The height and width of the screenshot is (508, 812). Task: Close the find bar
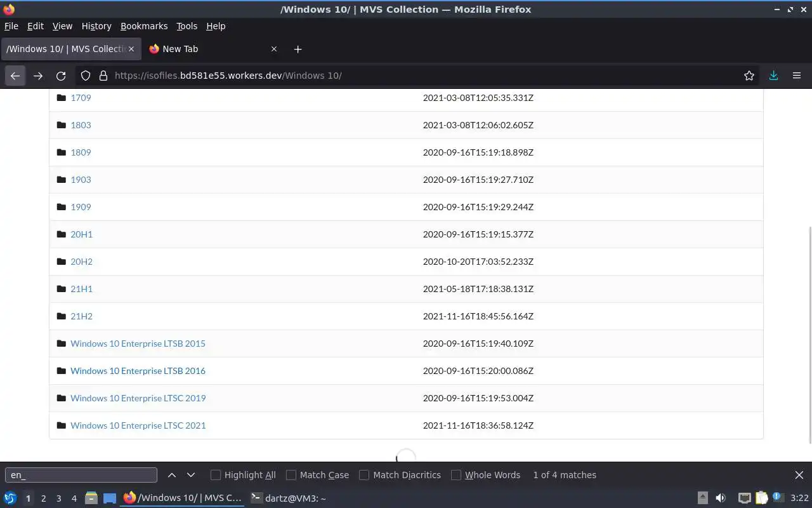[799, 475]
